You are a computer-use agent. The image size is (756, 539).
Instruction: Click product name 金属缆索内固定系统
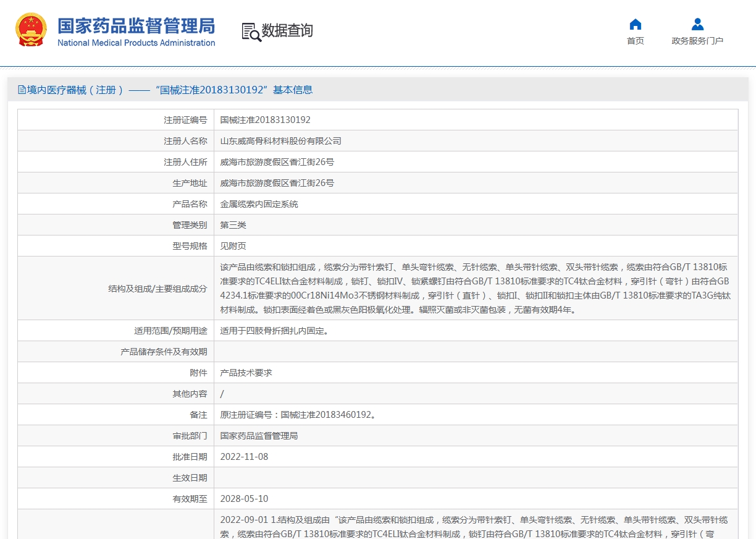pos(259,204)
